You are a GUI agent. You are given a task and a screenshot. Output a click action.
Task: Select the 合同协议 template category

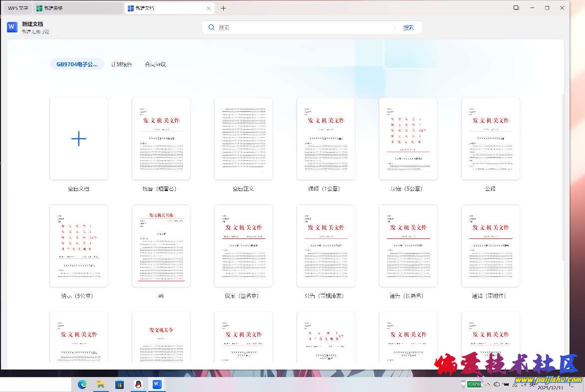point(155,64)
